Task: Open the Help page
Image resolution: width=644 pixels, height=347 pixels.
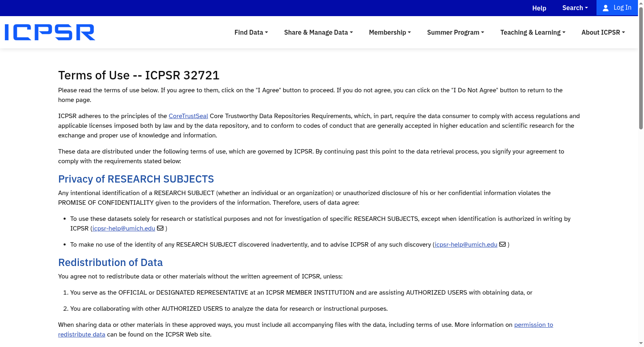Action: [x=539, y=8]
